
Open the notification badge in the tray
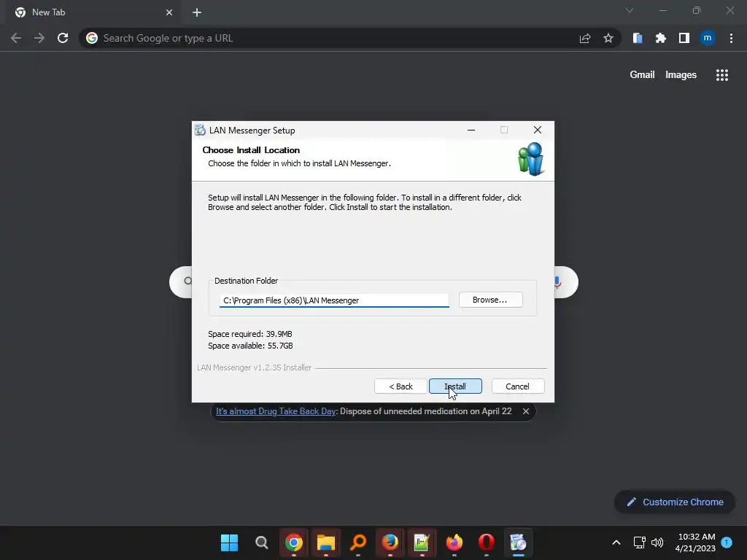tap(727, 542)
